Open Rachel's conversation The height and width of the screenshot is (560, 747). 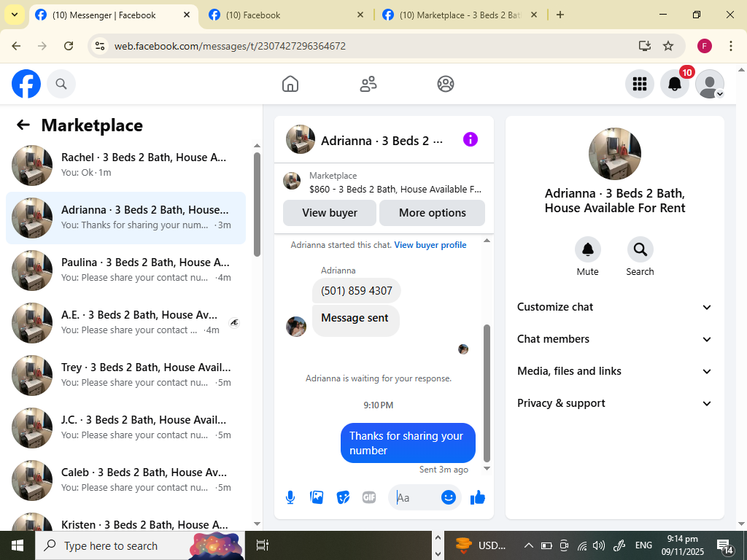pyautogui.click(x=125, y=166)
